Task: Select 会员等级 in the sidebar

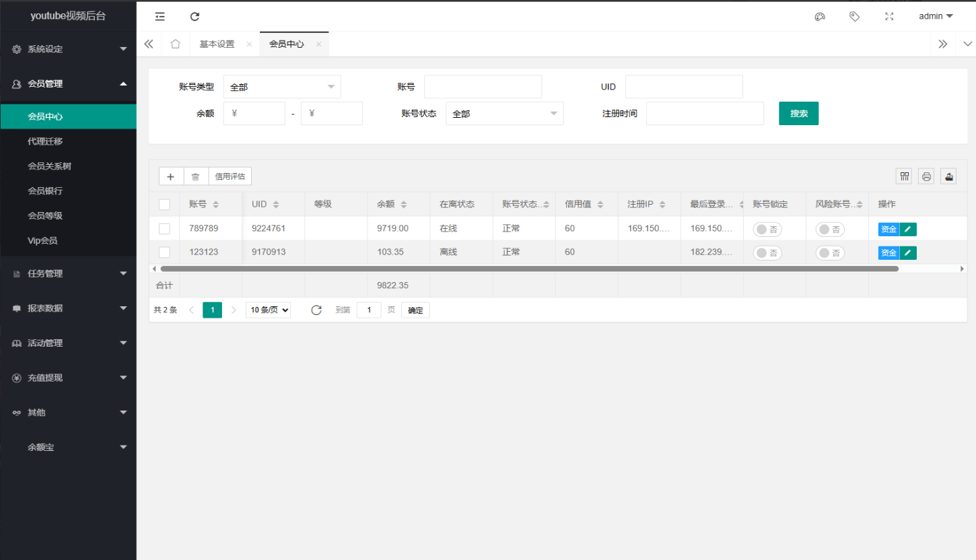Action: [x=68, y=216]
